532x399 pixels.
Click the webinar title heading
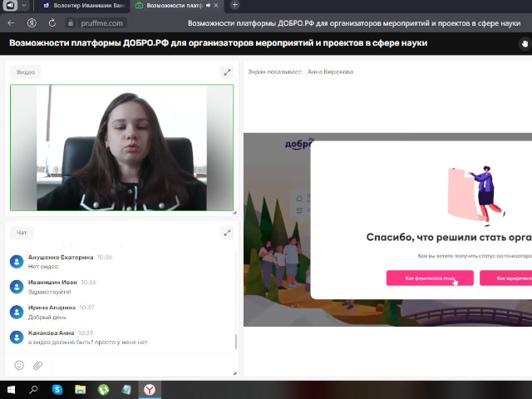pos(218,43)
